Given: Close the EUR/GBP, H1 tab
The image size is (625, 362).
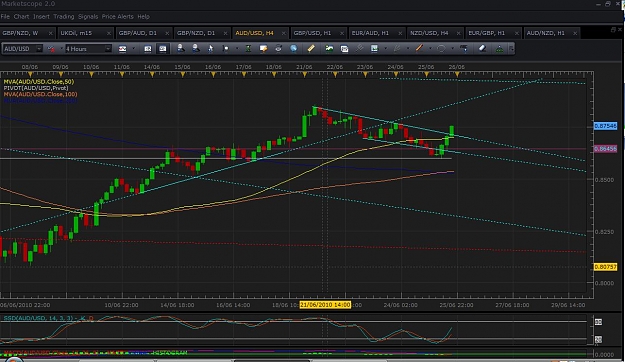Looking at the screenshot, I should 517,33.
